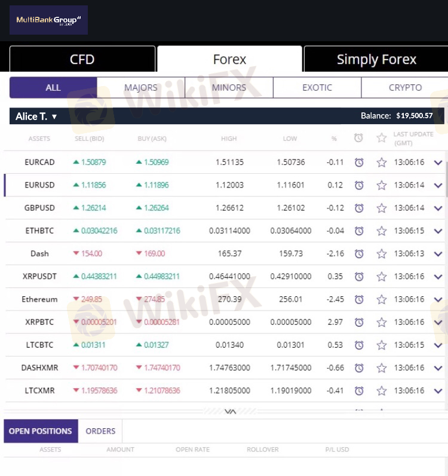Set a price alert for EURCAD
This screenshot has height=476, width=448.
tap(359, 162)
